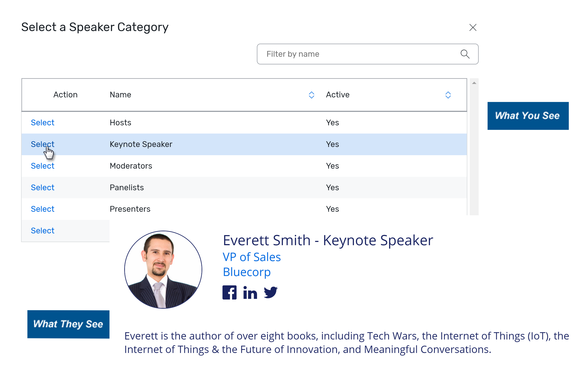The image size is (588, 376).
Task: Open the VP of Sales link
Action: pyautogui.click(x=252, y=257)
